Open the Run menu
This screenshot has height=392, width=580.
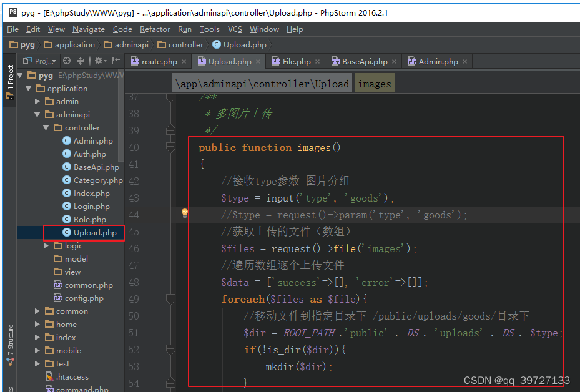tap(185, 29)
